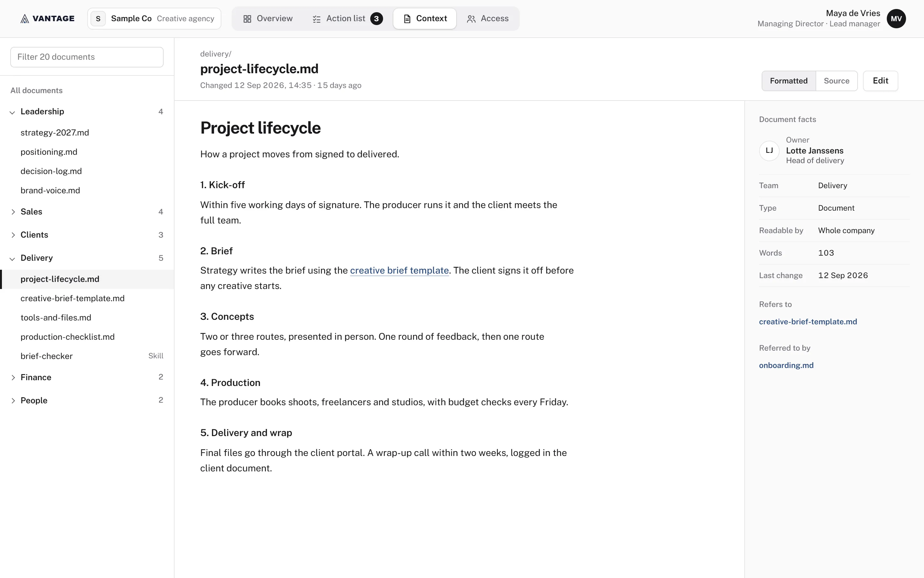The image size is (924, 578).
Task: Click the Access people icon
Action: coord(471,19)
